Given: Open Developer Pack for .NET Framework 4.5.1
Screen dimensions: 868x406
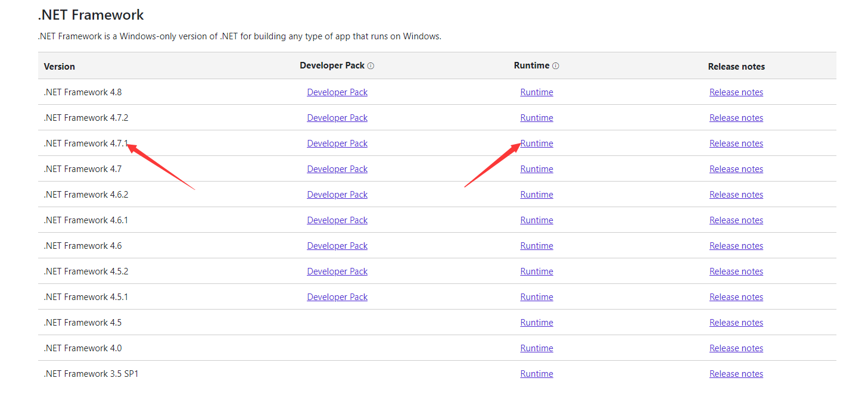Looking at the screenshot, I should (337, 297).
